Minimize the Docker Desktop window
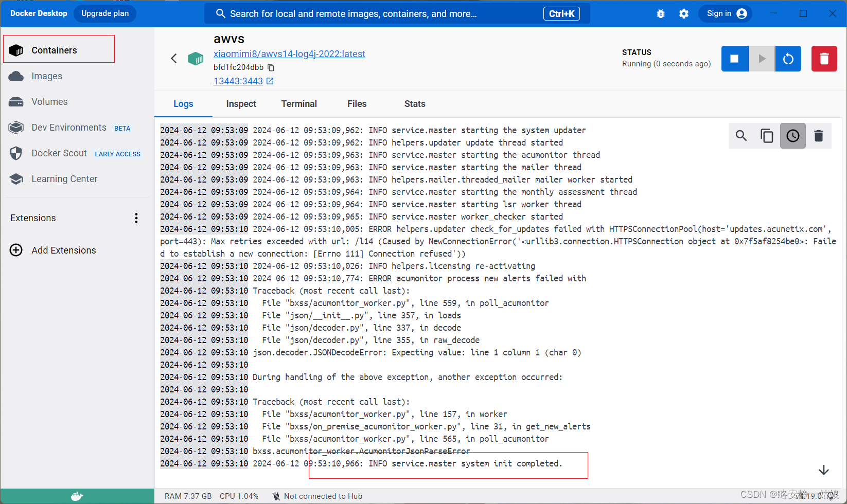 (773, 13)
